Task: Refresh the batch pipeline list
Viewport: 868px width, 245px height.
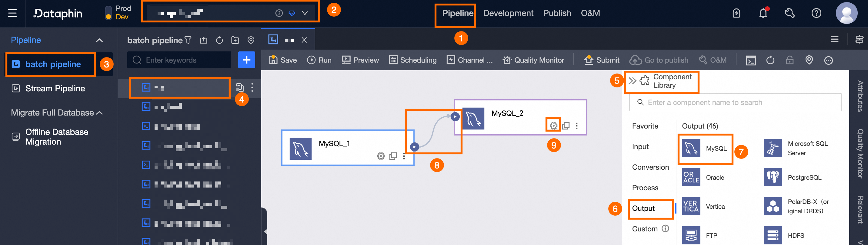Action: pyautogui.click(x=219, y=40)
